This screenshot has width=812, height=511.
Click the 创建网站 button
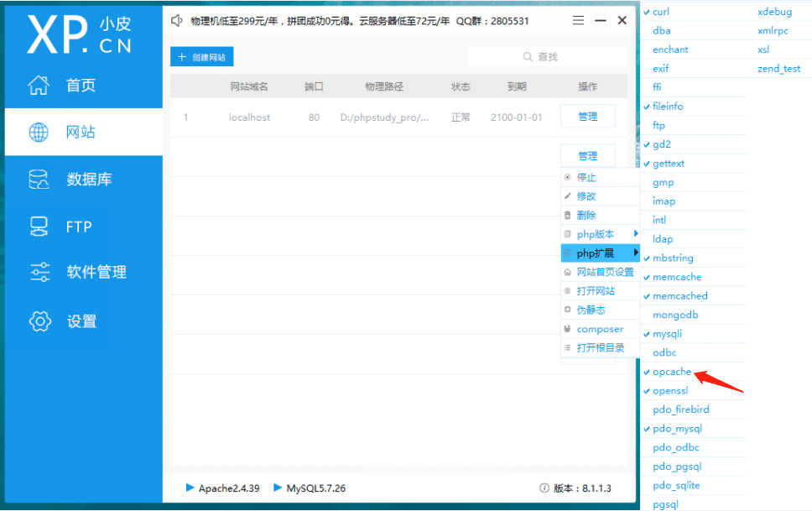[202, 57]
